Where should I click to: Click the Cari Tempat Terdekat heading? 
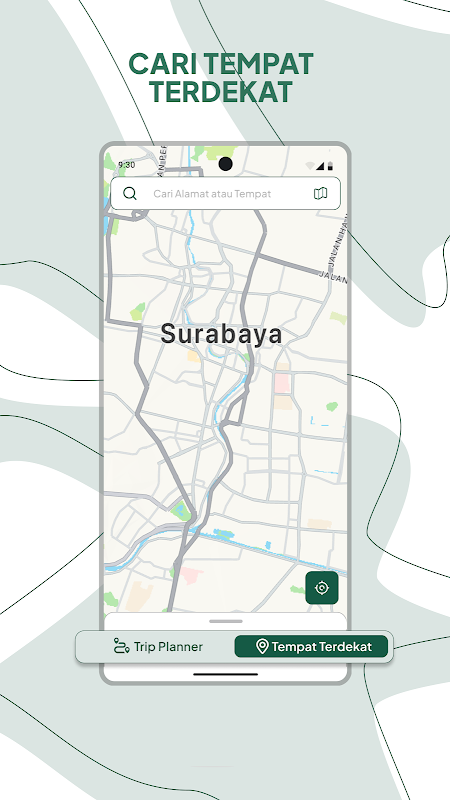click(x=221, y=78)
